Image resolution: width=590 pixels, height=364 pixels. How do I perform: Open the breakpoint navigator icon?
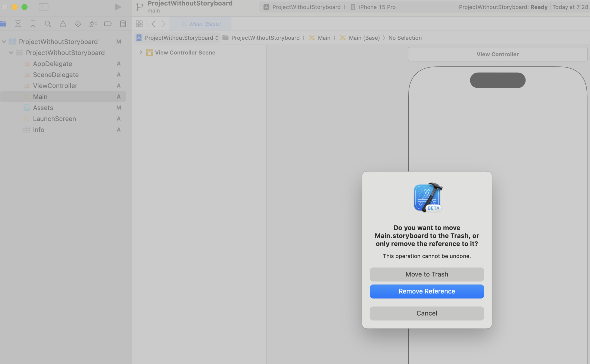tap(108, 24)
